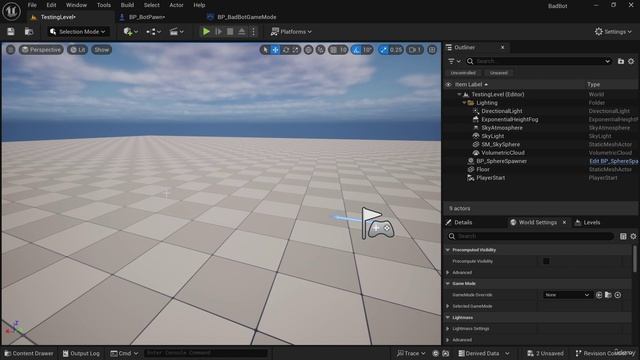Open the viewport Show menu
This screenshot has height=360, width=640.
pos(102,50)
